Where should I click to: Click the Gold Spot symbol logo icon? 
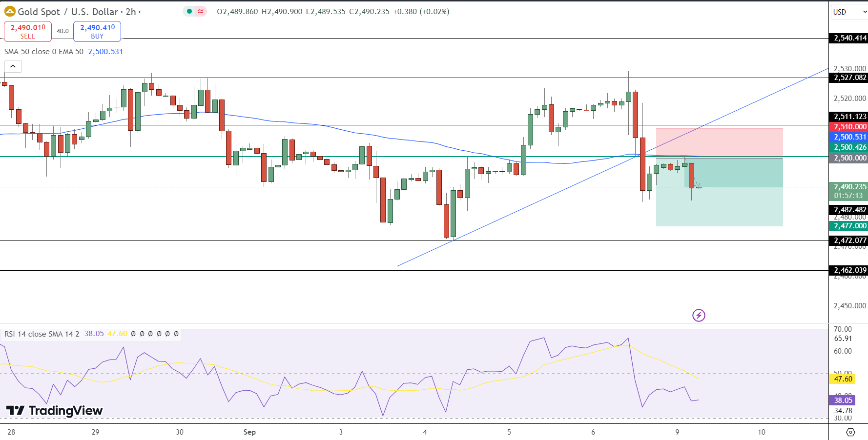click(x=10, y=11)
